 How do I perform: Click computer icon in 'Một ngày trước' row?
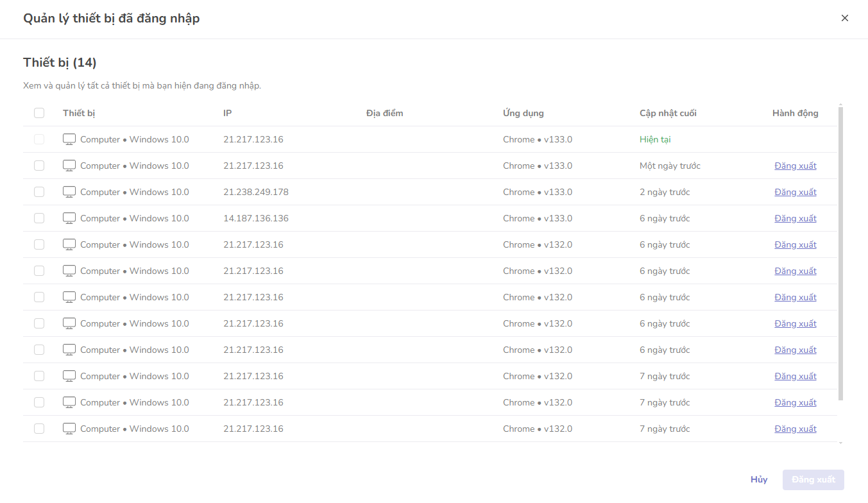(69, 166)
